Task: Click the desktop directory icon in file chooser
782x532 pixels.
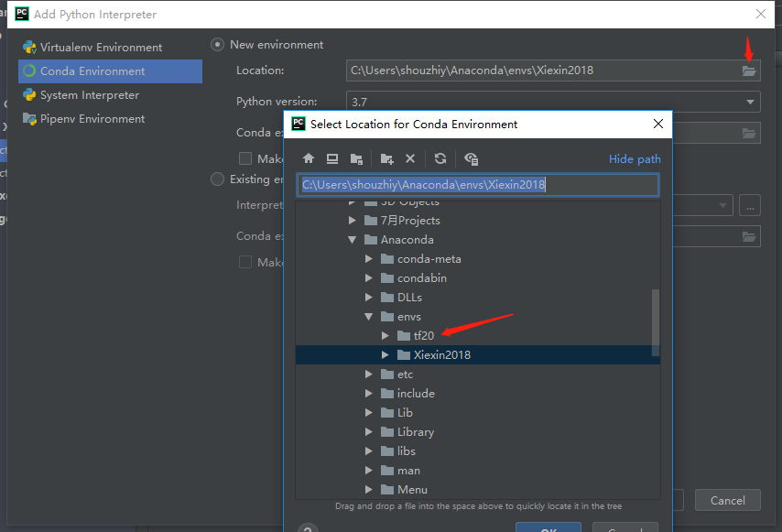Action: pyautogui.click(x=332, y=158)
